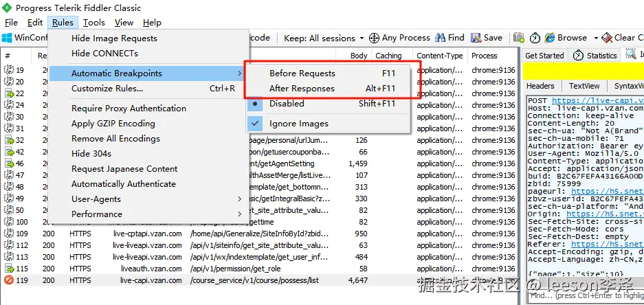Click the Browse Internet Explorer icon
Viewport: 644px width, 305px height.
click(x=550, y=38)
